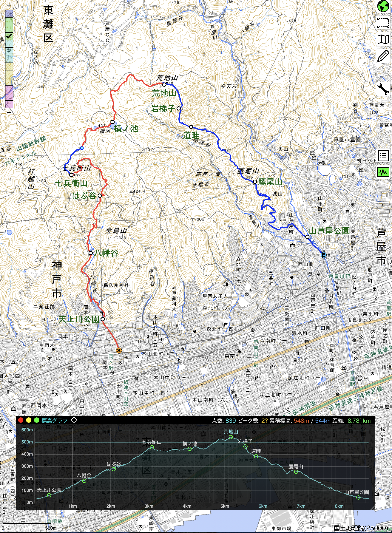This screenshot has width=392, height=533.
Task: Select the 岩梯子 waypoint circle on map
Action: click(x=179, y=108)
